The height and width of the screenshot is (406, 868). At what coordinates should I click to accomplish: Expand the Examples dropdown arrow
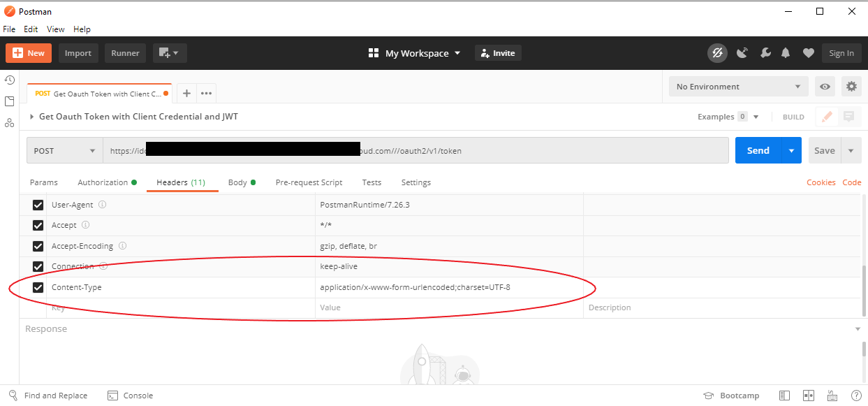pyautogui.click(x=756, y=117)
